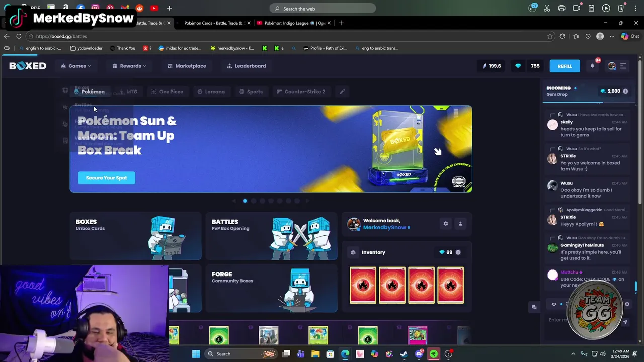Select the Lorcana category tab
644x362 pixels.
coord(211,92)
